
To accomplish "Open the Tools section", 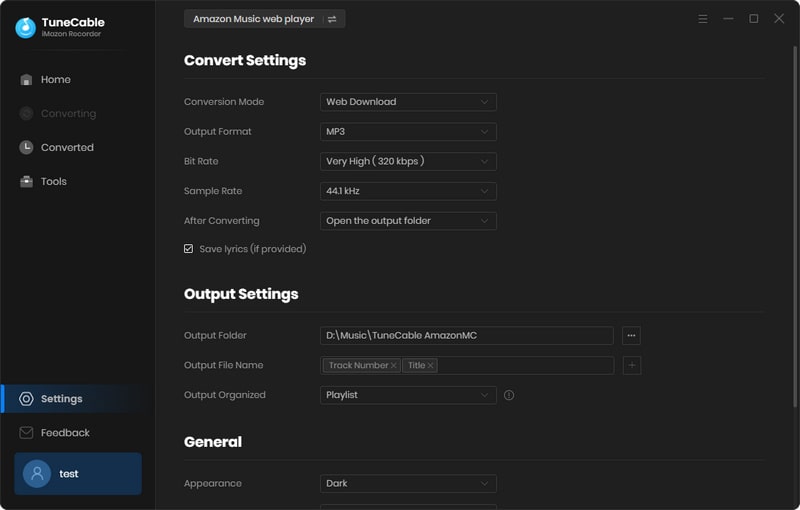I will point(78,182).
